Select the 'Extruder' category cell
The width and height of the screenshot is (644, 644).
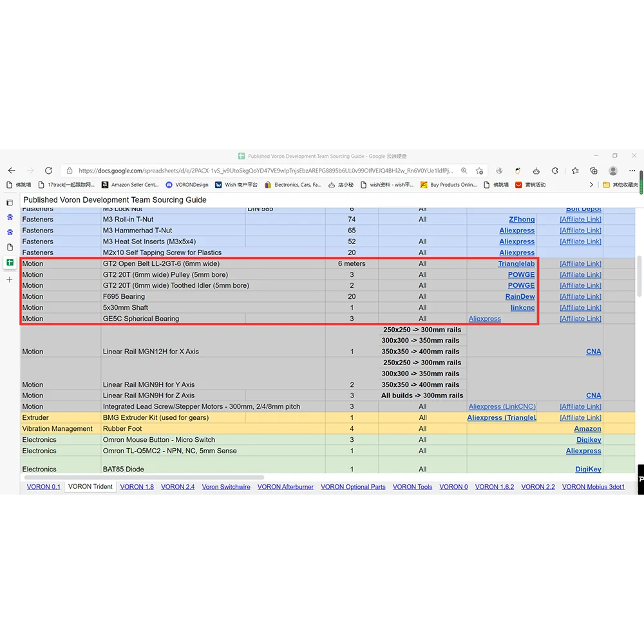[61, 418]
